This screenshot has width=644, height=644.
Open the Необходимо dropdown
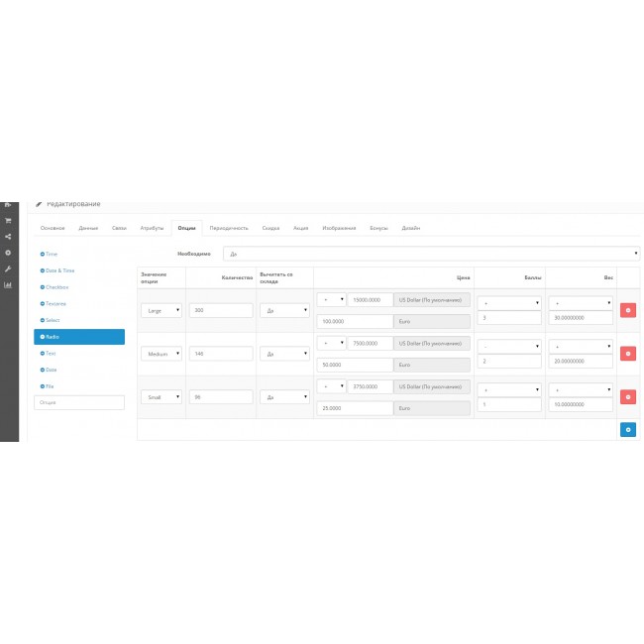coord(431,254)
